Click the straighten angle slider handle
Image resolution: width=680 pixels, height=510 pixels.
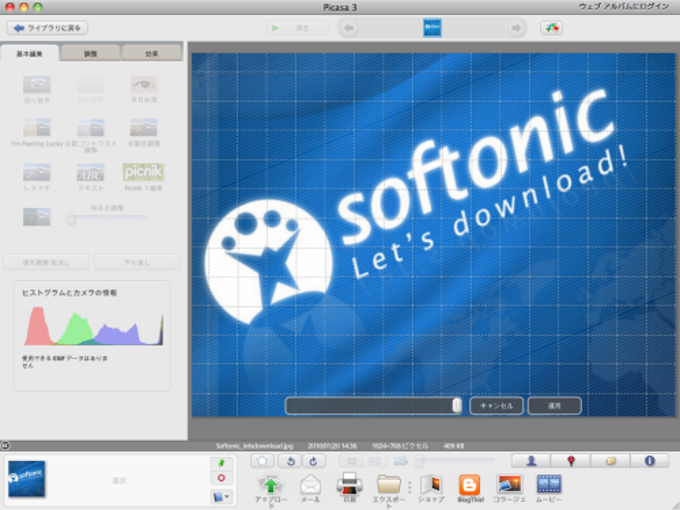[457, 405]
